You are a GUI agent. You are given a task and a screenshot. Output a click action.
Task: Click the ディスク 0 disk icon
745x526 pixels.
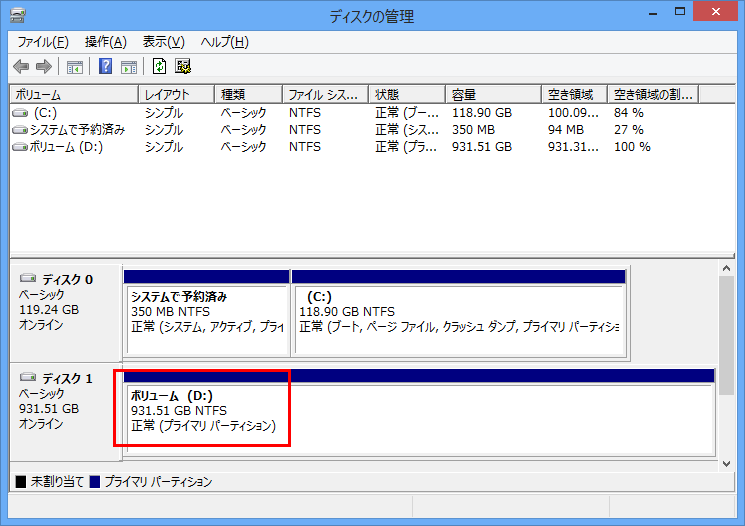(x=28, y=279)
